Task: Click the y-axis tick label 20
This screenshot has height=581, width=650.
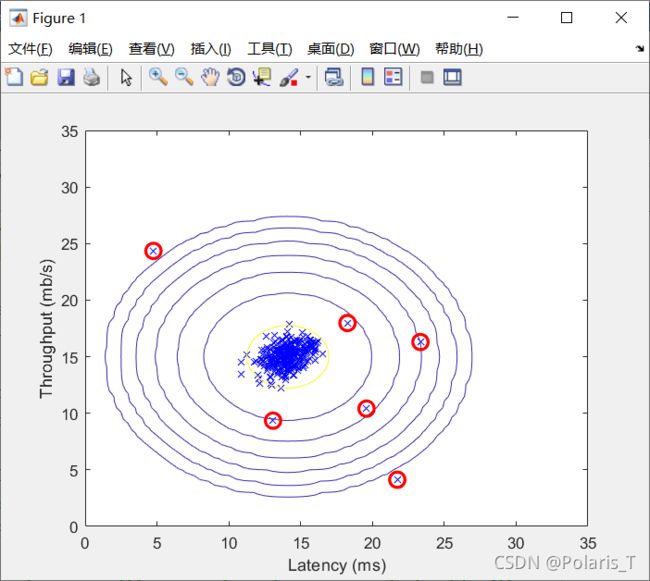Action: 70,301
